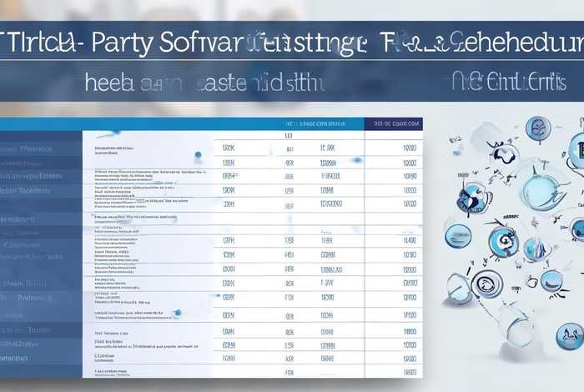Click the lowest blue bubble icon in cluster

(x=569, y=335)
